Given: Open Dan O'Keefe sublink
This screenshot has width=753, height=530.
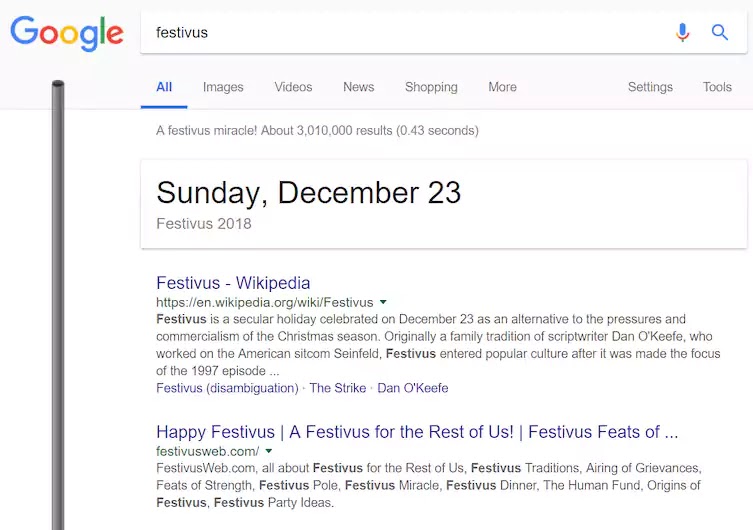Looking at the screenshot, I should pyautogui.click(x=413, y=388).
